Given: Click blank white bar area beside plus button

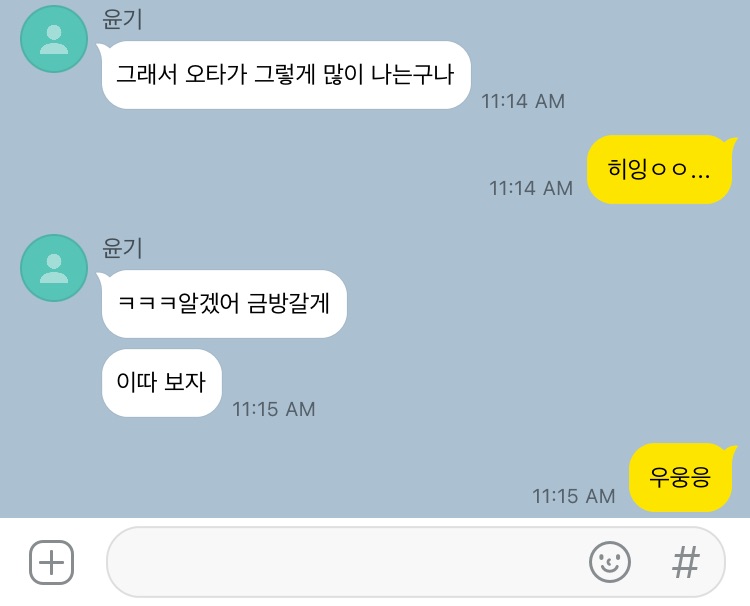Looking at the screenshot, I should tap(90, 562).
